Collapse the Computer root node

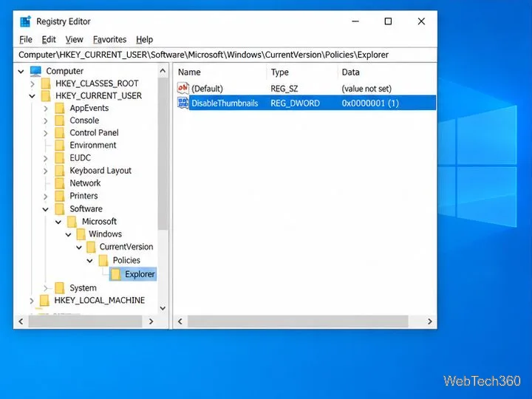pos(21,71)
